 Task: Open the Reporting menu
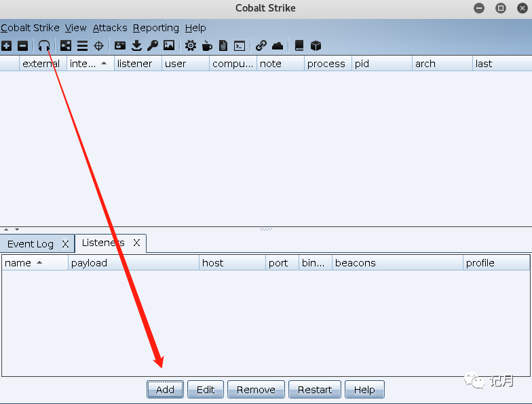click(x=156, y=28)
